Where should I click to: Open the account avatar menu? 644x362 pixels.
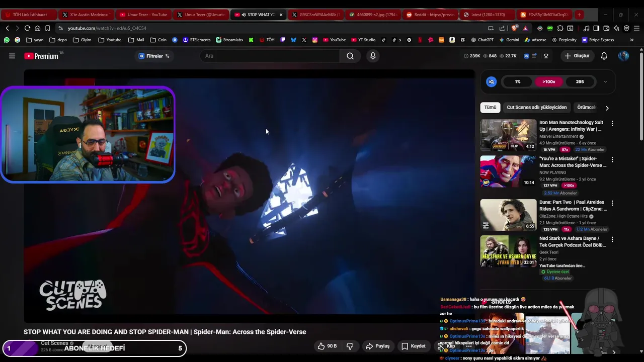point(623,56)
